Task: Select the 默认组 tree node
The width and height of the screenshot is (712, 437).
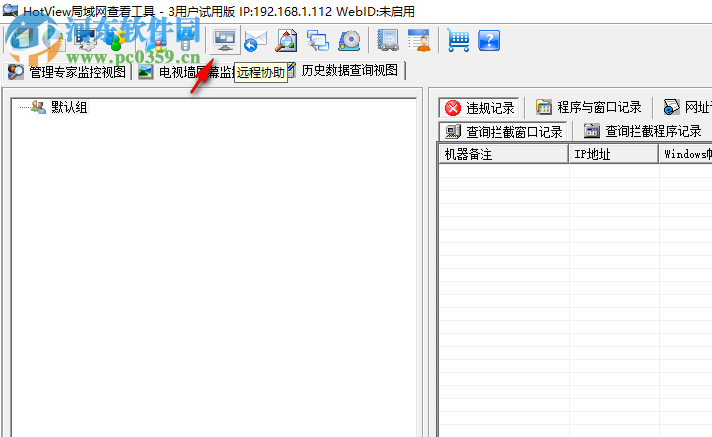Action: coord(69,107)
